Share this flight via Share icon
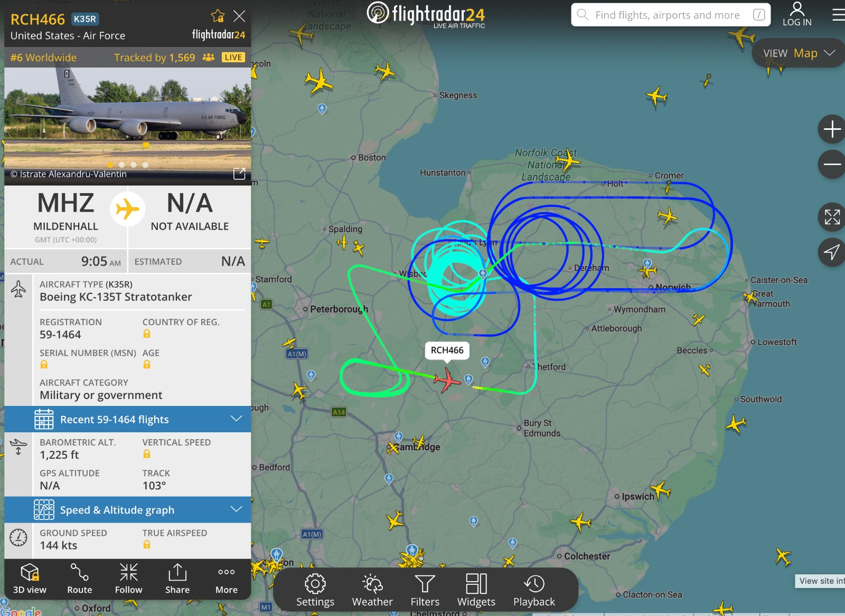Image resolution: width=845 pixels, height=616 pixels. click(x=177, y=579)
